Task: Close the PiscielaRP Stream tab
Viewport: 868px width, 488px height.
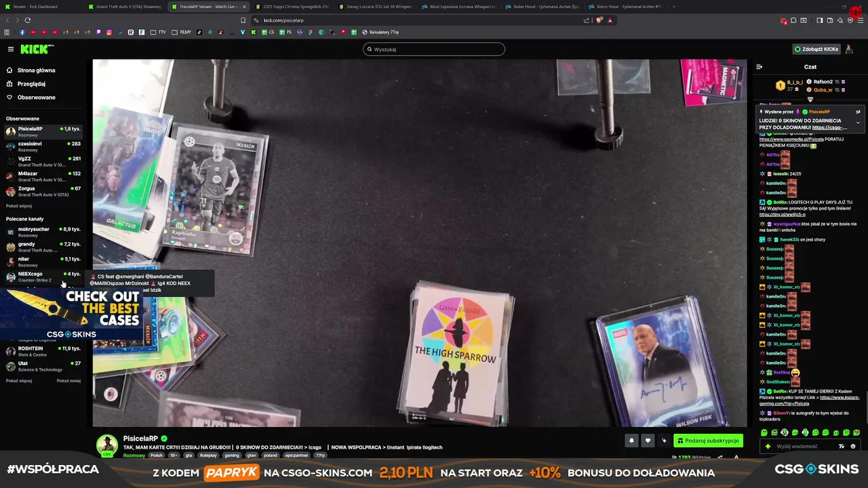Action: point(244,7)
